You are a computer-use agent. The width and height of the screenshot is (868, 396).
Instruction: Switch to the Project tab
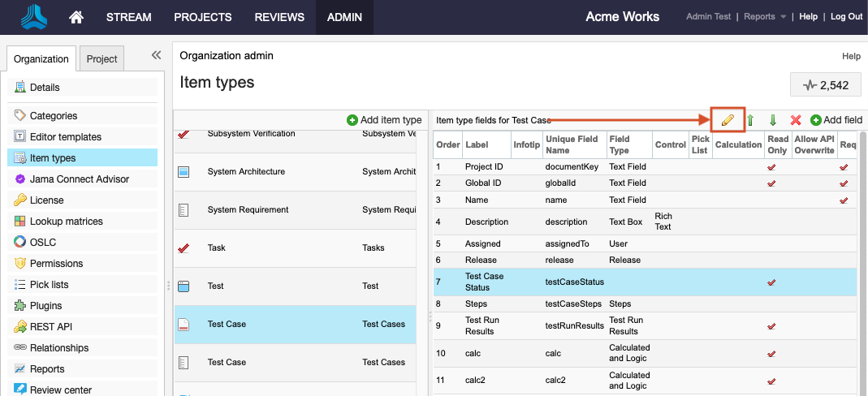pos(102,59)
